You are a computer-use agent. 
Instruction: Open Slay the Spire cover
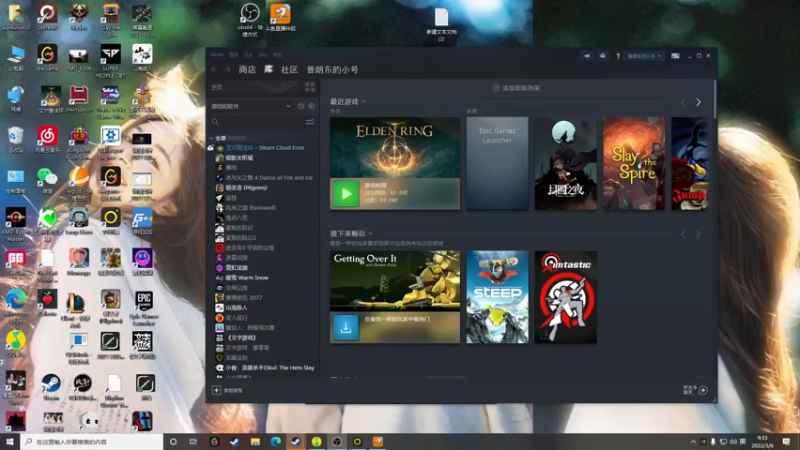click(x=634, y=163)
